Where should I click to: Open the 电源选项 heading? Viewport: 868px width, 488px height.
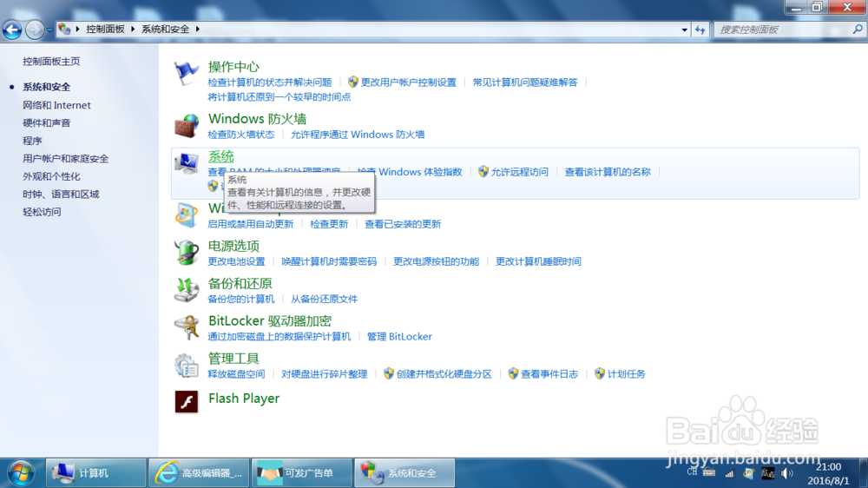pyautogui.click(x=233, y=246)
